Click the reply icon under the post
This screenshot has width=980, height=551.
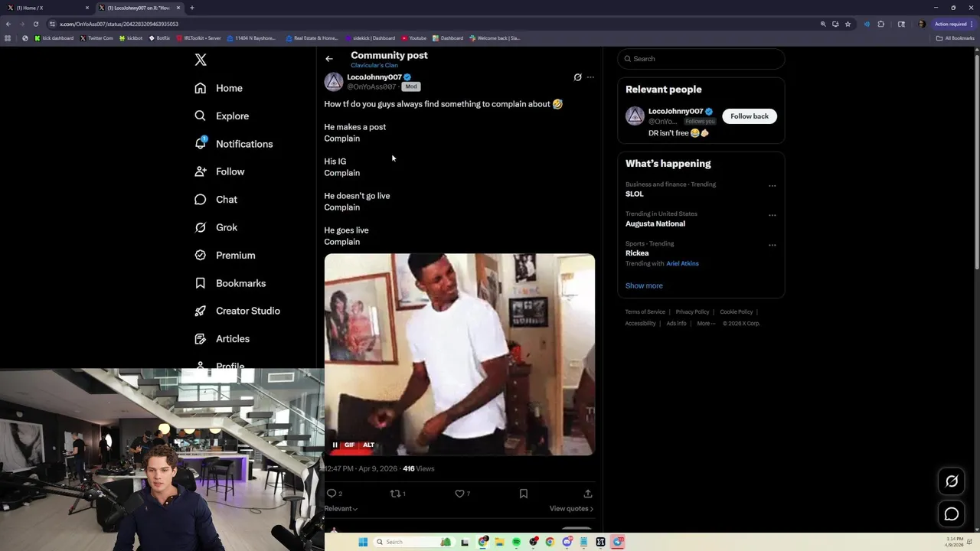click(332, 494)
